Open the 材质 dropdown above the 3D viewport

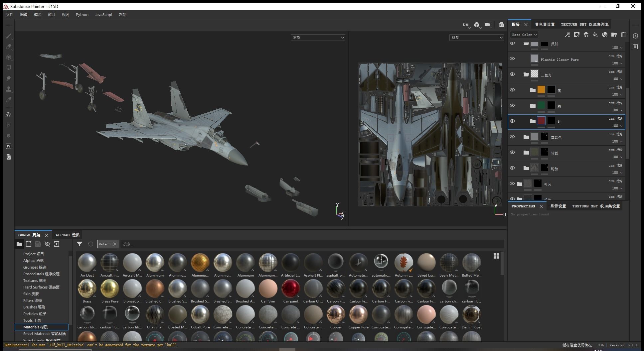[x=318, y=38]
